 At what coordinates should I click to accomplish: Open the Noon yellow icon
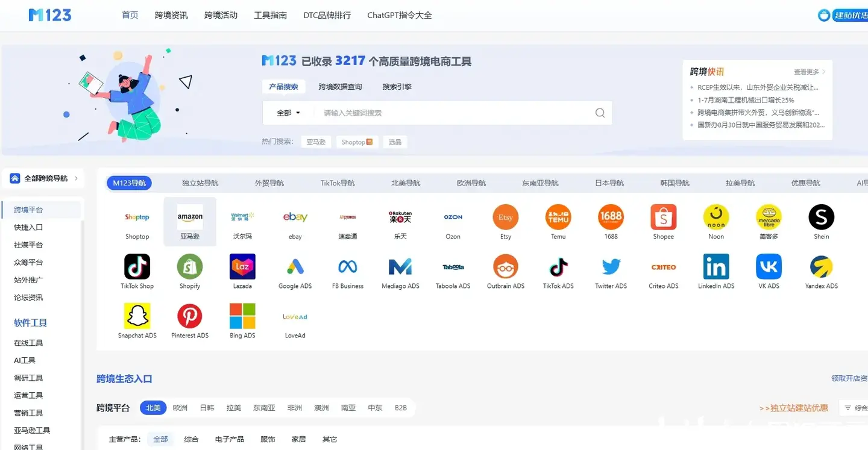(716, 217)
